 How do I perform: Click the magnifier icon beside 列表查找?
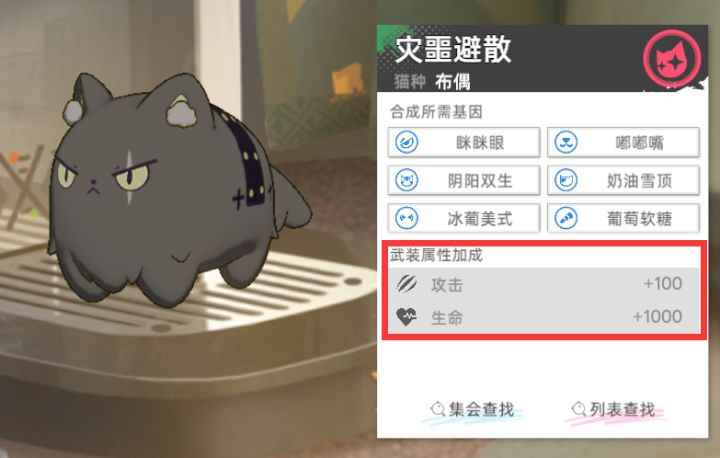coord(579,409)
